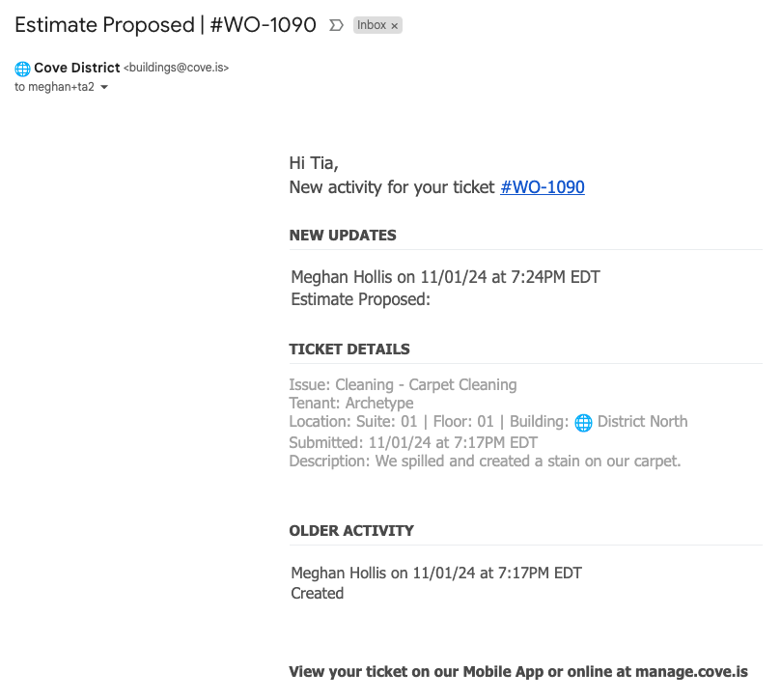Click the 'Issue: Cleaning - Carpet Cleaning' line
The height and width of the screenshot is (700, 781).
coord(403,384)
